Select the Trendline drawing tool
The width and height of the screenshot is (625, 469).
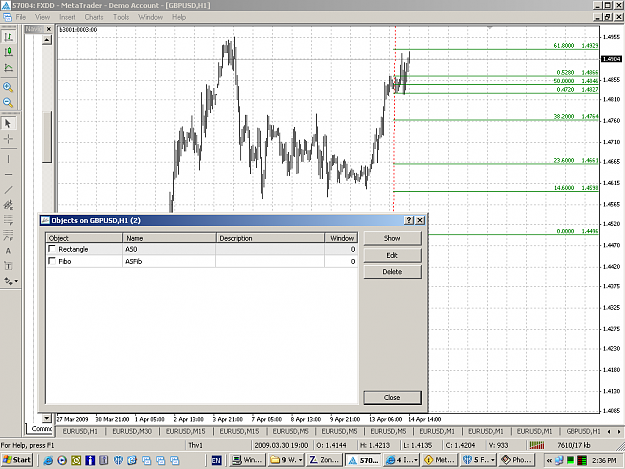8,190
